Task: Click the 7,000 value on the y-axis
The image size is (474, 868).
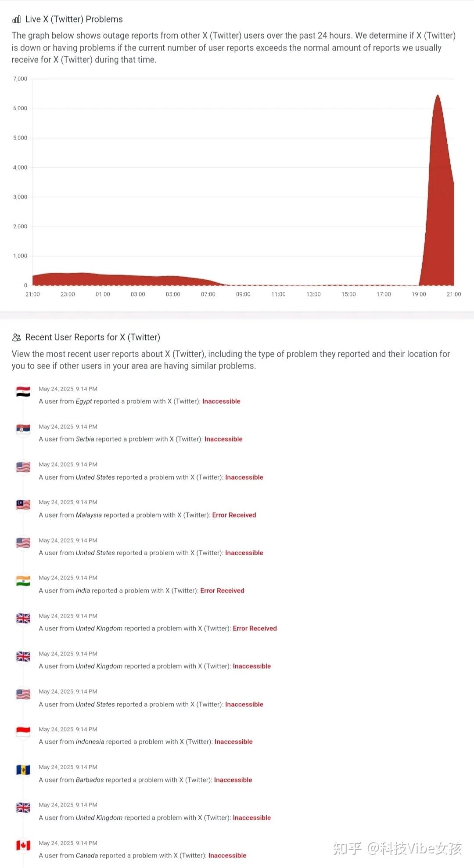Action: pos(20,79)
